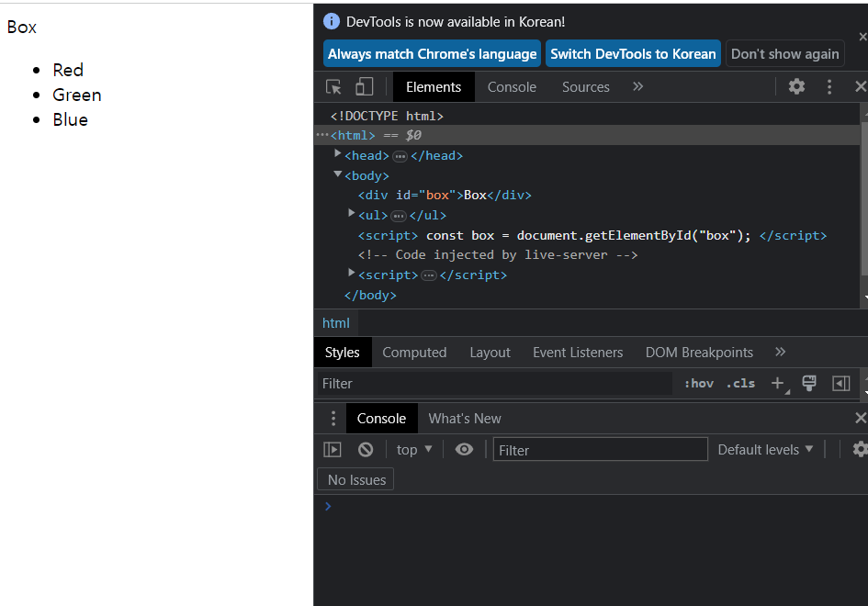
Task: Toggle the .cls element classes panel
Action: (740, 383)
